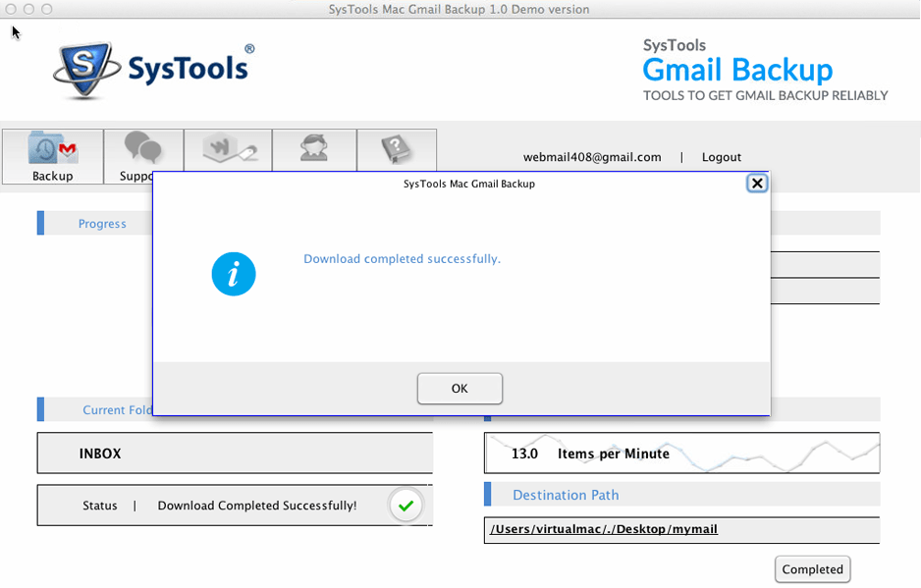The height and width of the screenshot is (588, 921).
Task: Select the order/purchase tab with price tag icon
Action: coord(228,150)
